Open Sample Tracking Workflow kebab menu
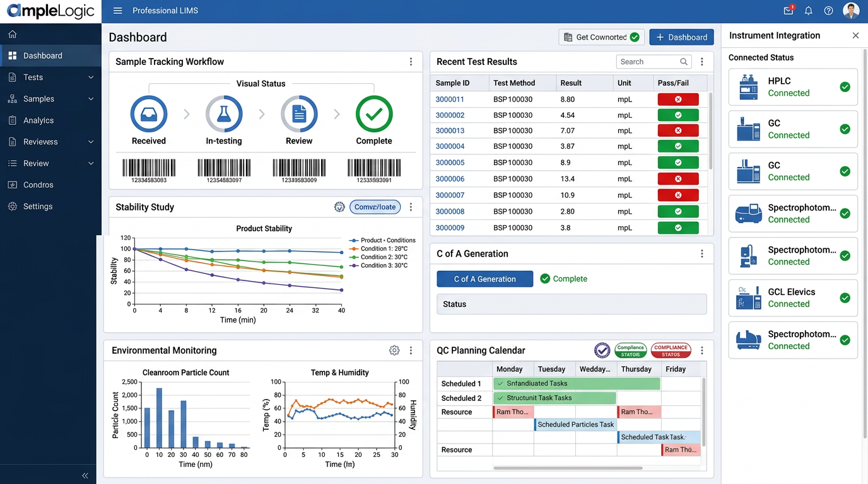Image resolution: width=868 pixels, height=484 pixels. point(411,62)
